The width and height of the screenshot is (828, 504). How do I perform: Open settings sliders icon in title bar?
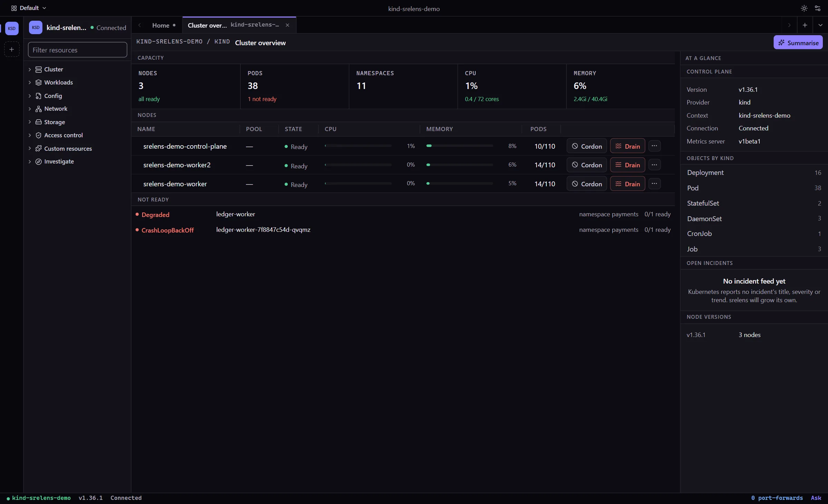point(818,8)
